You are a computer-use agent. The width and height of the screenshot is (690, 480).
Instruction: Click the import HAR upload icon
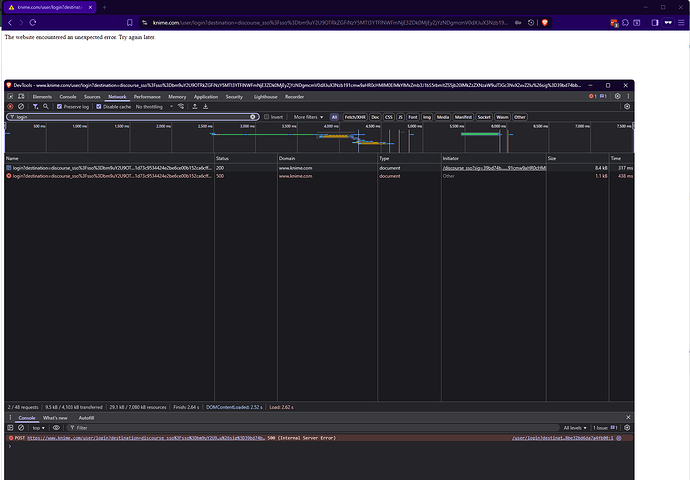[195, 106]
